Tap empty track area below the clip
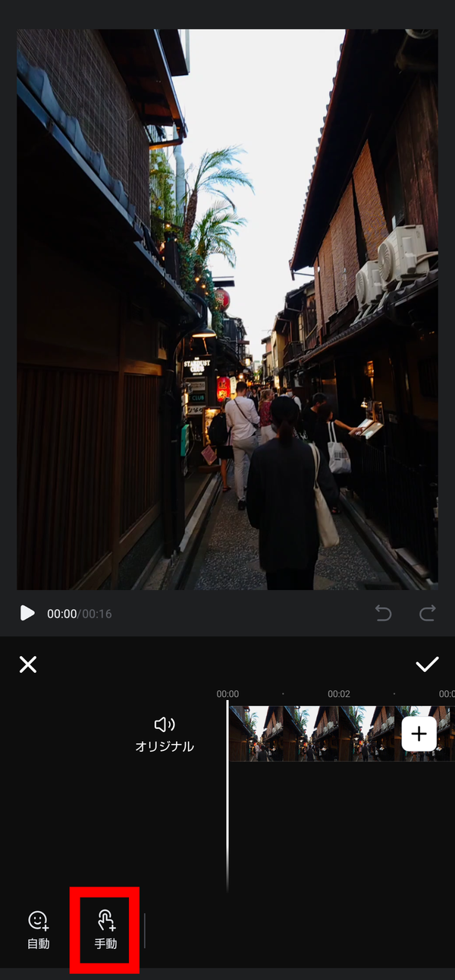455x980 pixels. click(x=341, y=827)
